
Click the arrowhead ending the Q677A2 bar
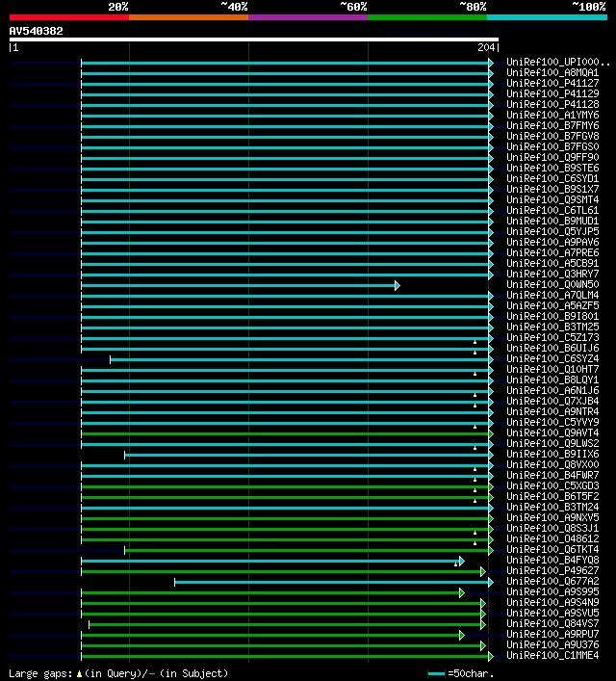pyautogui.click(x=491, y=583)
